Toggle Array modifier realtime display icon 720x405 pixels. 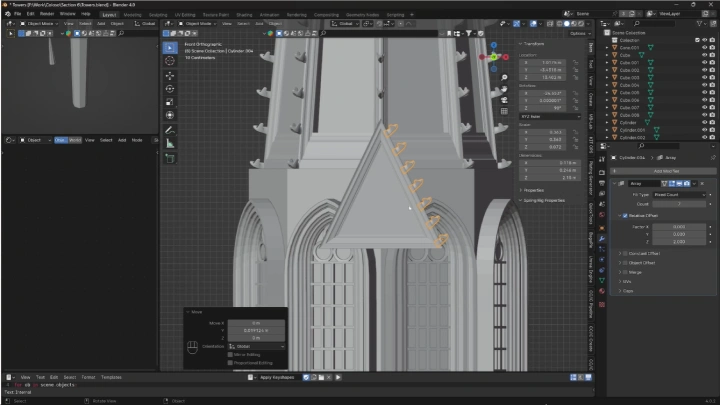[x=679, y=184]
